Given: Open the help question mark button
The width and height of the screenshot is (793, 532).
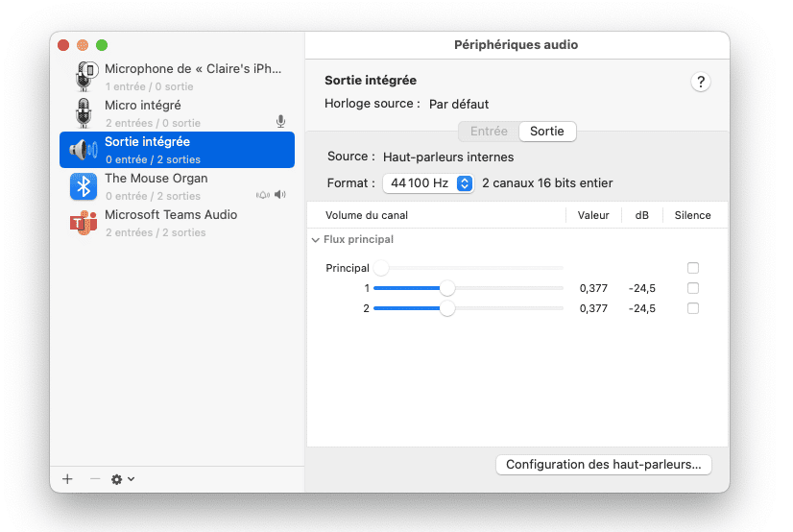Looking at the screenshot, I should coord(701,82).
